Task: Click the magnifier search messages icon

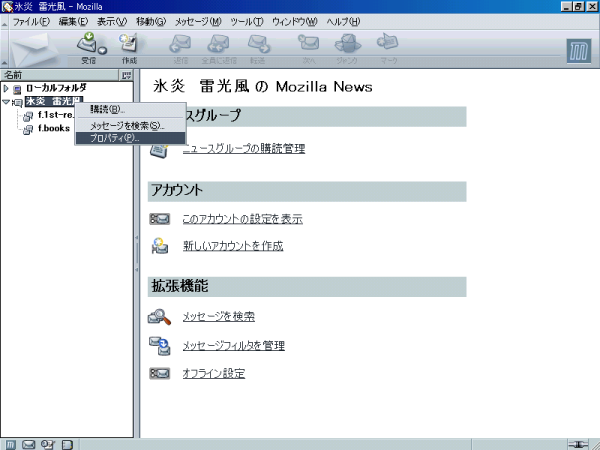Action: [x=159, y=317]
